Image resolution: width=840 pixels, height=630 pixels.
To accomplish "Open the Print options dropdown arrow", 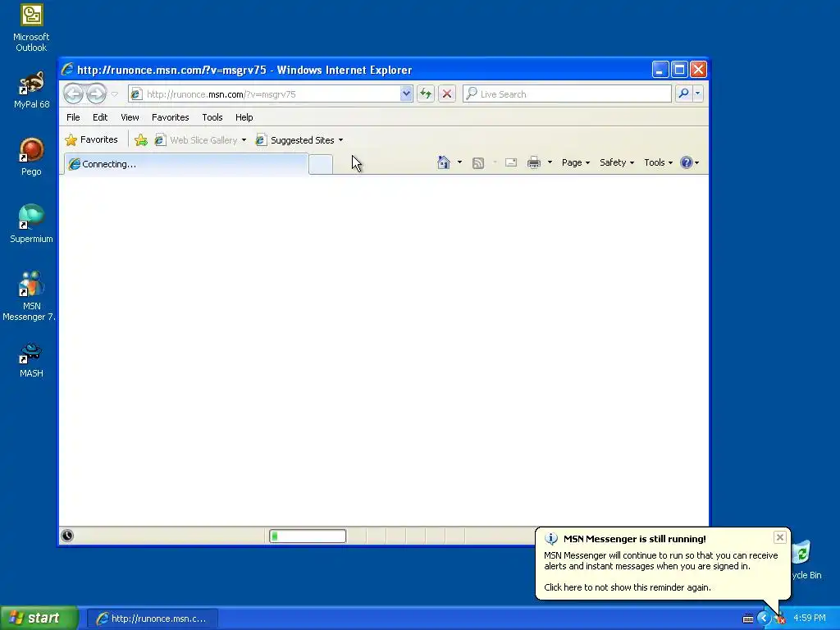I will (x=550, y=162).
